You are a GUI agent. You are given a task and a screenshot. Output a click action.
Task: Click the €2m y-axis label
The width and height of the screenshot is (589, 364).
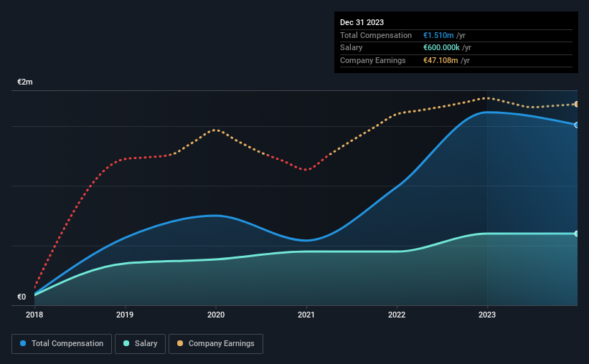(x=25, y=82)
